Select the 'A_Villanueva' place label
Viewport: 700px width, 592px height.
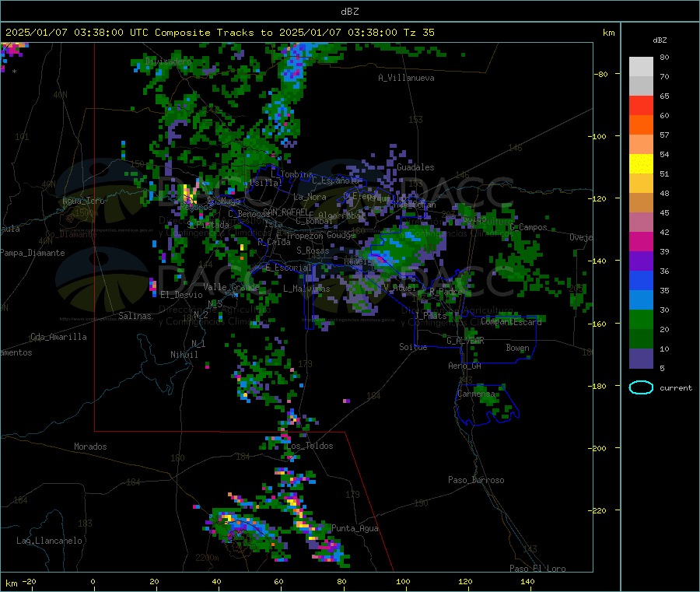tap(406, 78)
